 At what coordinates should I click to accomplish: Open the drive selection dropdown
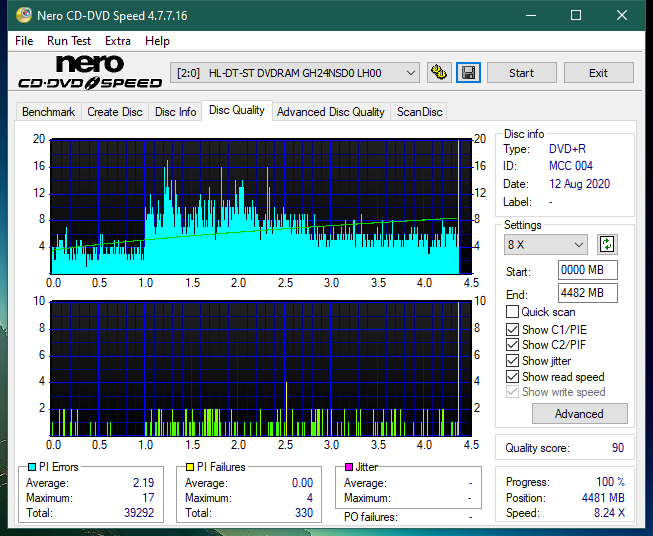click(294, 73)
